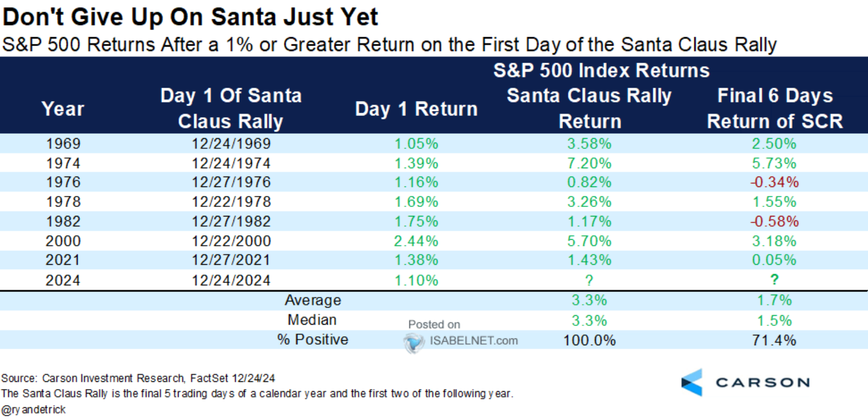Select the Day 1 Return column header
This screenshot has height=419, width=868.
pyautogui.click(x=416, y=109)
